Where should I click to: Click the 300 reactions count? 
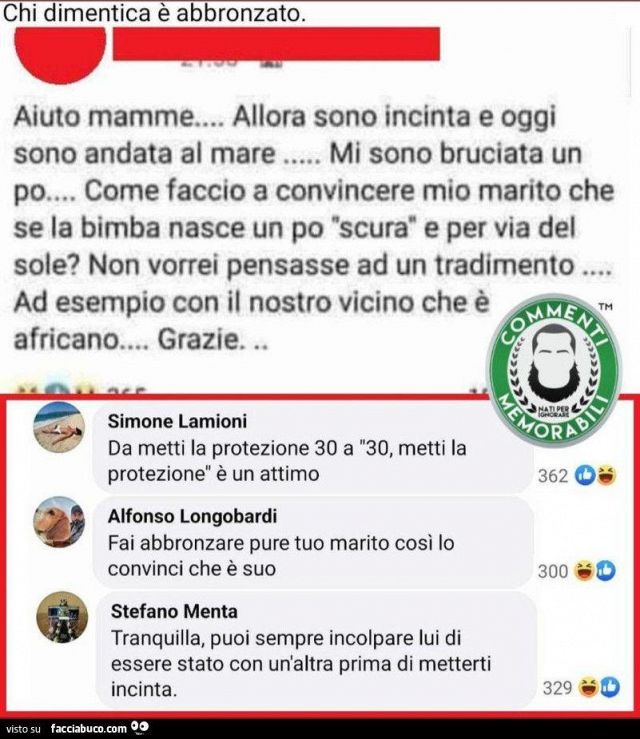(x=553, y=571)
